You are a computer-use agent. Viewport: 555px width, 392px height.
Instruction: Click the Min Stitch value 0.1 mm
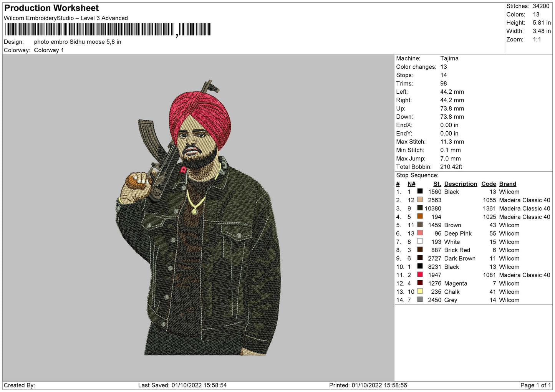coord(451,150)
